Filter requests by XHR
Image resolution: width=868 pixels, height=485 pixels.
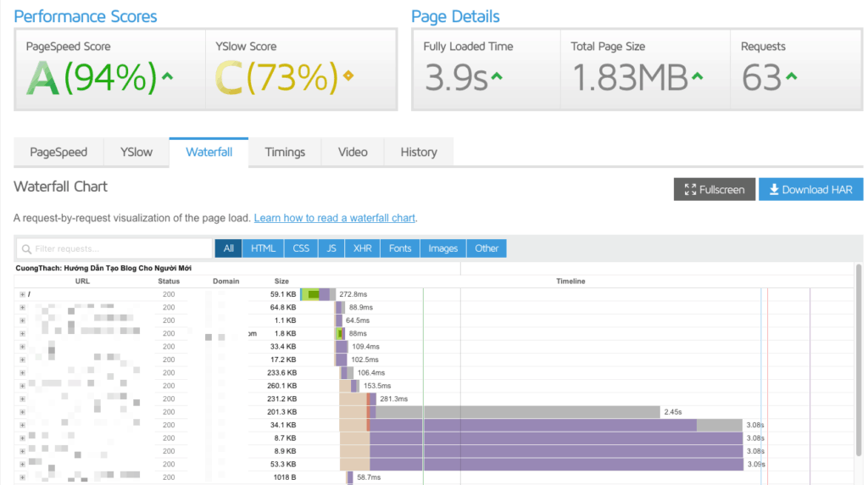pyautogui.click(x=363, y=248)
